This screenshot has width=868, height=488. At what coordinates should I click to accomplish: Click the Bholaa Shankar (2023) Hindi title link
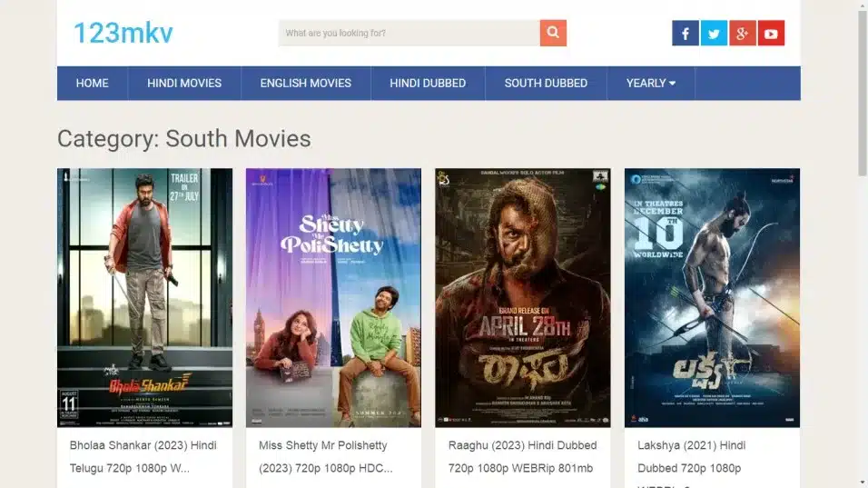[143, 456]
